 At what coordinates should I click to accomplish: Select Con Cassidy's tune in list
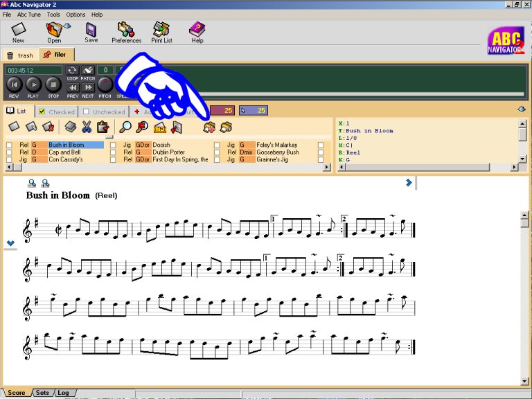tap(66, 159)
